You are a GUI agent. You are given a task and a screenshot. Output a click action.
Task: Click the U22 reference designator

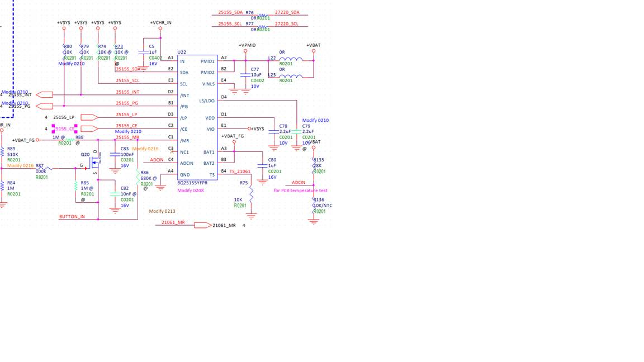182,52
